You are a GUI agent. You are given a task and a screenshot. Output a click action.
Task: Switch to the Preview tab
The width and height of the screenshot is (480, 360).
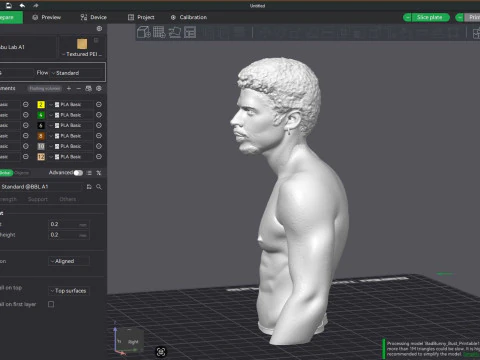(x=46, y=17)
